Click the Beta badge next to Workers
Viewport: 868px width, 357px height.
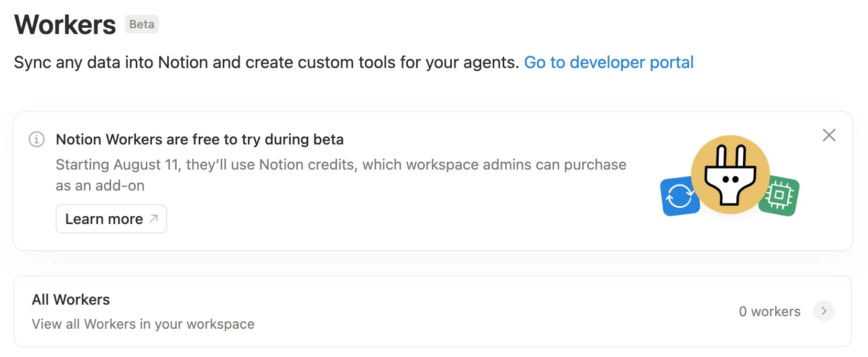pyautogui.click(x=142, y=24)
